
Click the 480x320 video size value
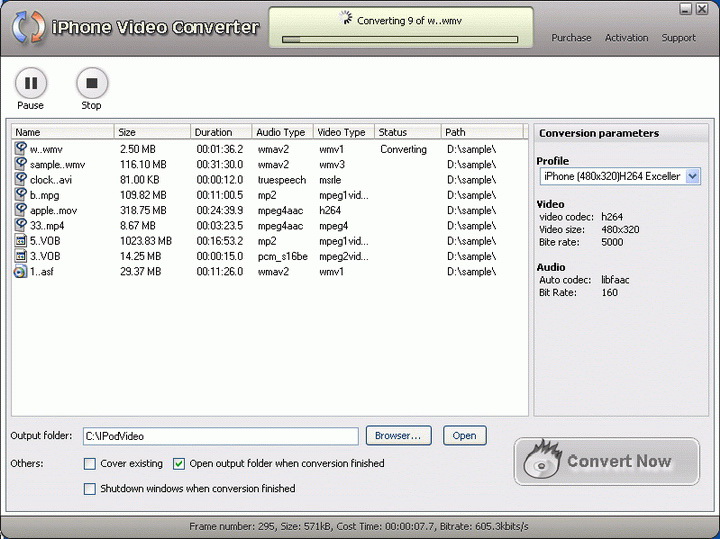[x=620, y=230]
